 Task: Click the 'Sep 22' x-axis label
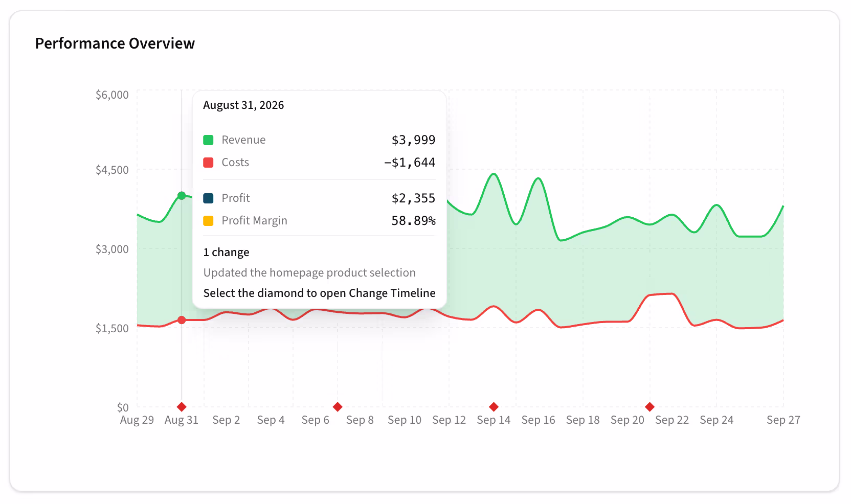[x=672, y=420]
